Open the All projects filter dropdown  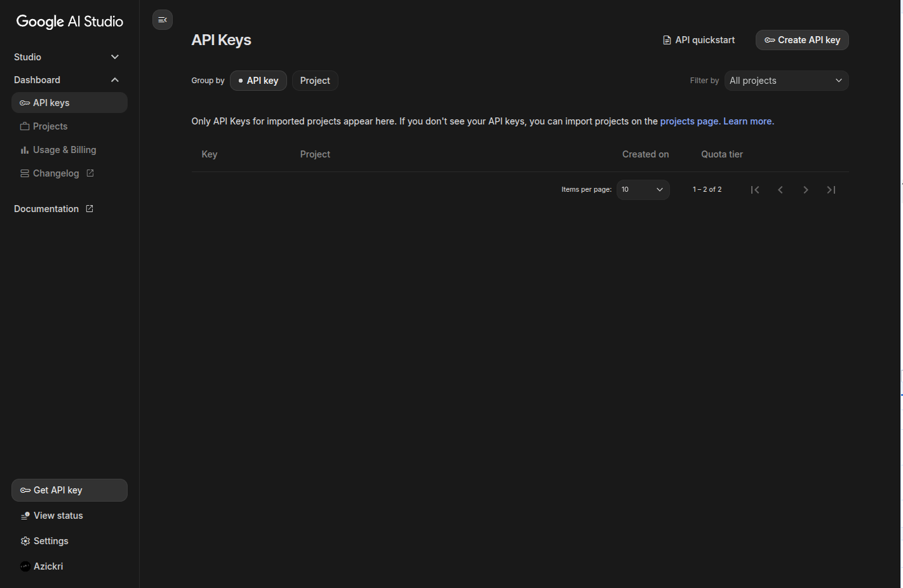click(786, 81)
